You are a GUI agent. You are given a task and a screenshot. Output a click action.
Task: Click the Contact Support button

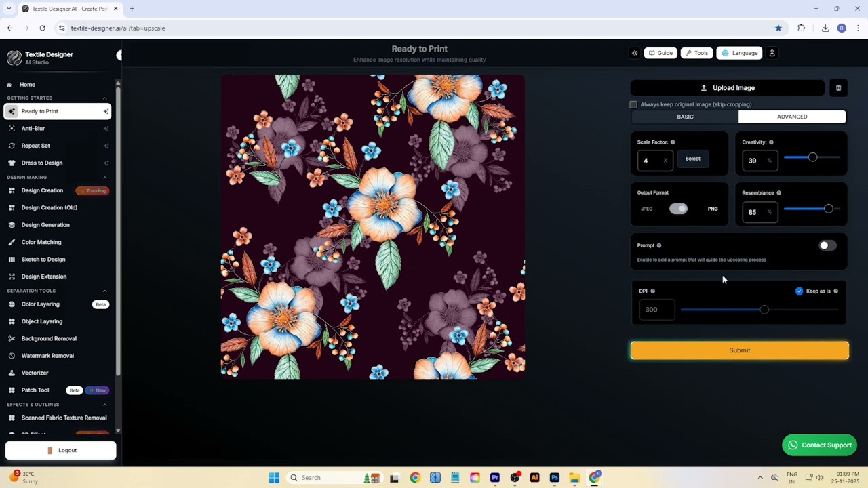819,445
